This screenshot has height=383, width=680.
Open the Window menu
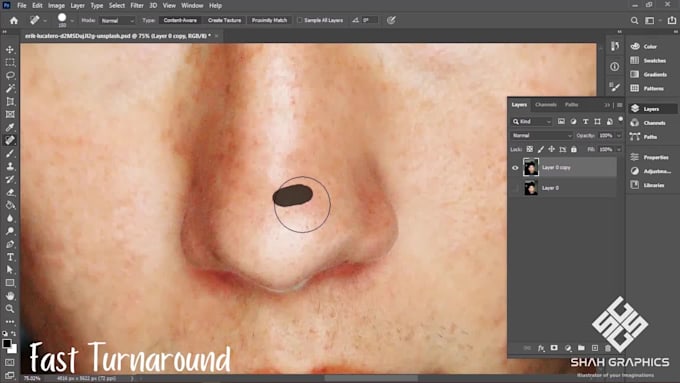[192, 6]
